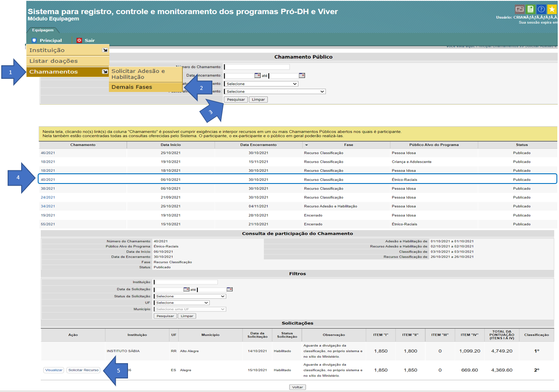The image size is (559, 392).
Task: Click the Voltar button at the bottom
Action: coord(297,387)
